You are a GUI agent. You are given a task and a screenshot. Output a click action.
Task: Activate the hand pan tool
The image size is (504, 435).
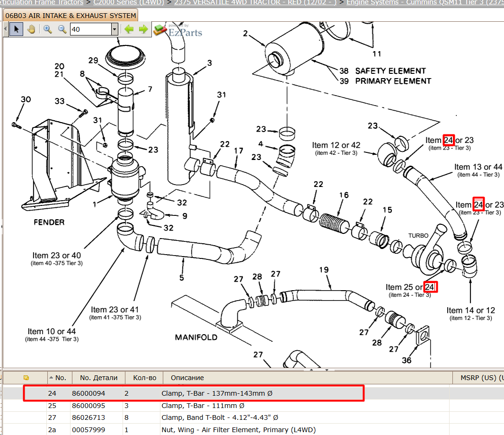(31, 29)
